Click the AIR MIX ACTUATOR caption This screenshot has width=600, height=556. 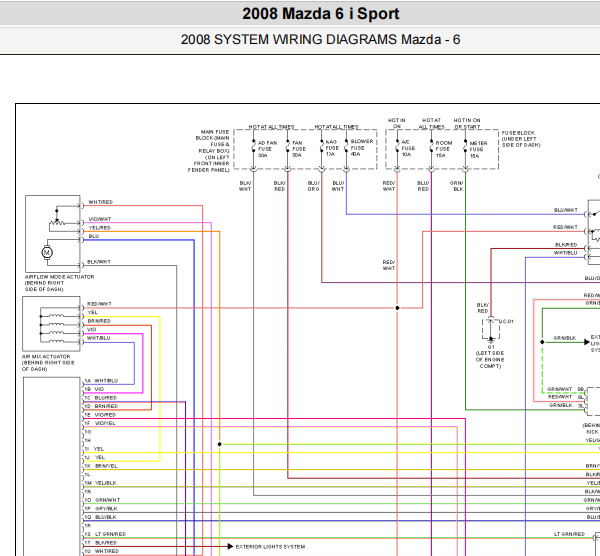tap(48, 363)
